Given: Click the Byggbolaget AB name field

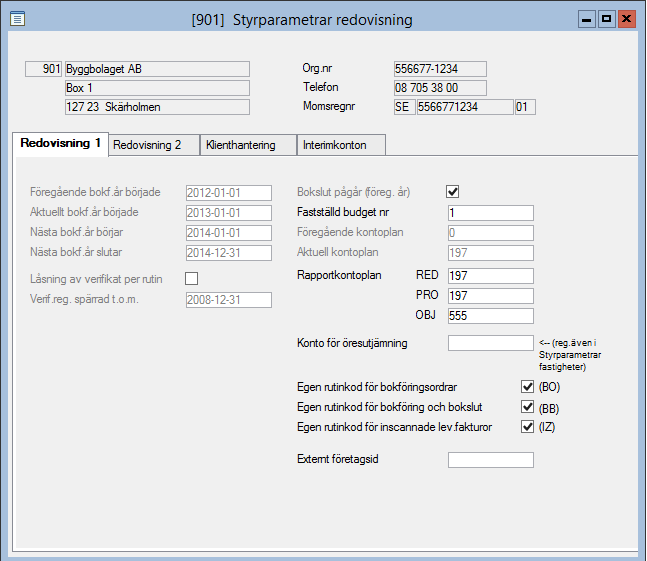Looking at the screenshot, I should (x=157, y=69).
